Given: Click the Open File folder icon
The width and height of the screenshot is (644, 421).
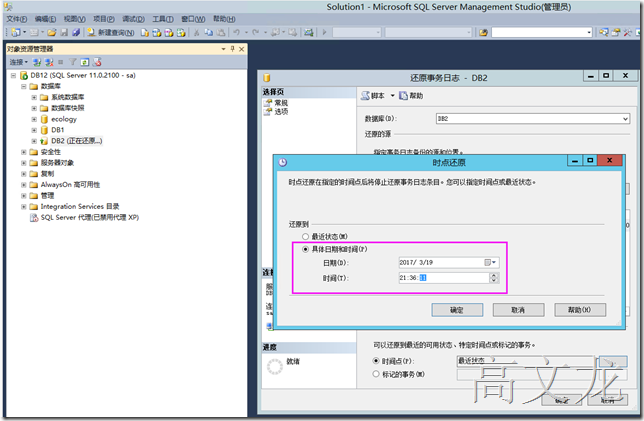Looking at the screenshot, I should (52, 32).
